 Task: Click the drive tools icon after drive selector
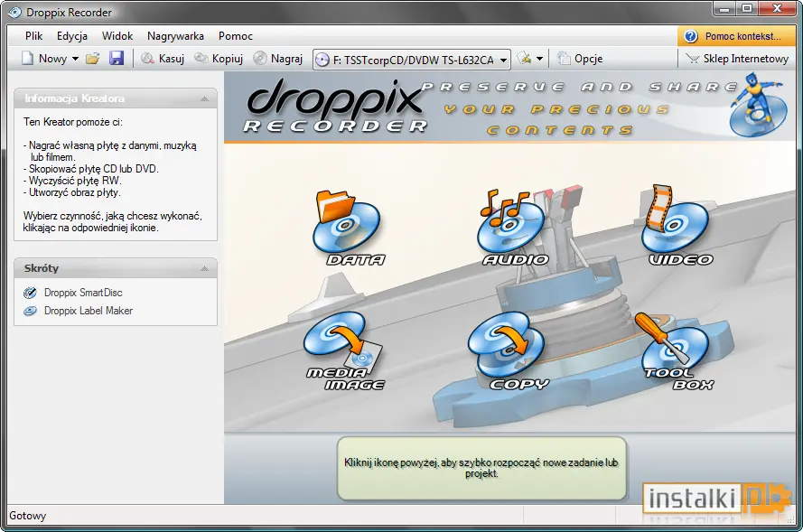point(524,59)
